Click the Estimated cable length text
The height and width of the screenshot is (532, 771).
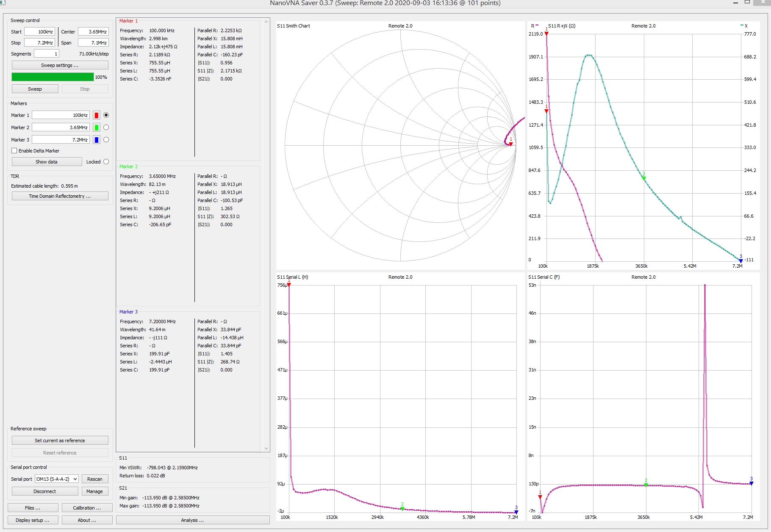click(x=44, y=186)
